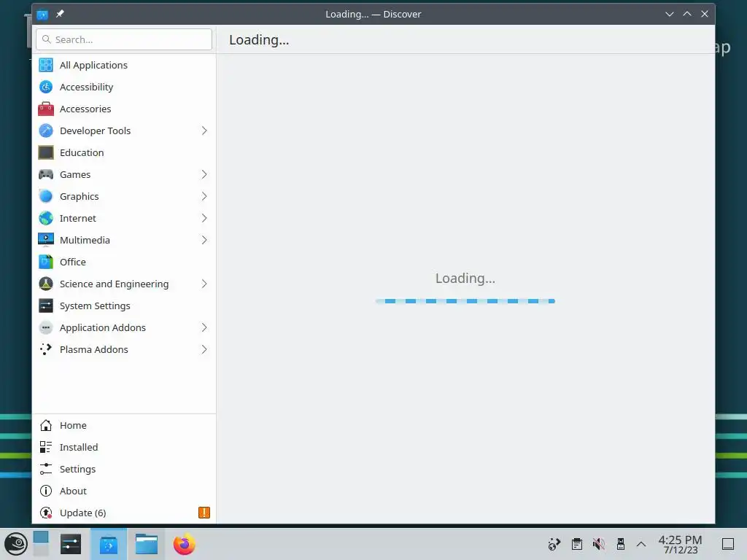
Task: Expand the Internet category chevron
Action: [204, 218]
